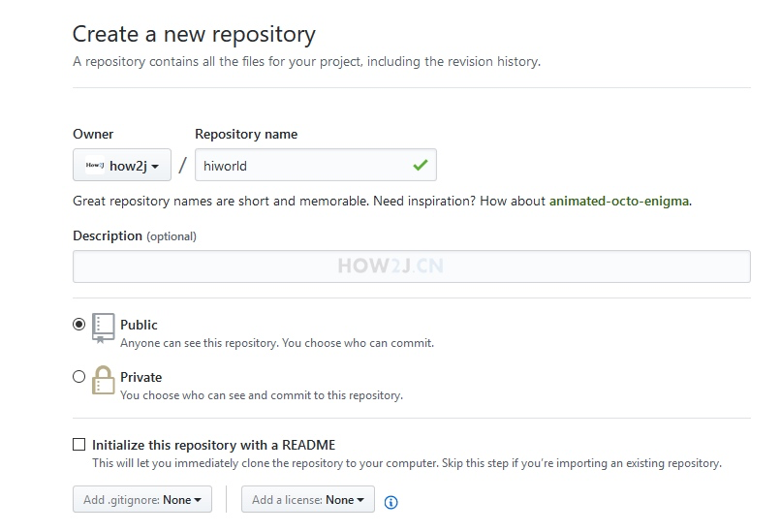This screenshot has height=532, width=781.
Task: Select the Private radio button
Action: click(78, 377)
